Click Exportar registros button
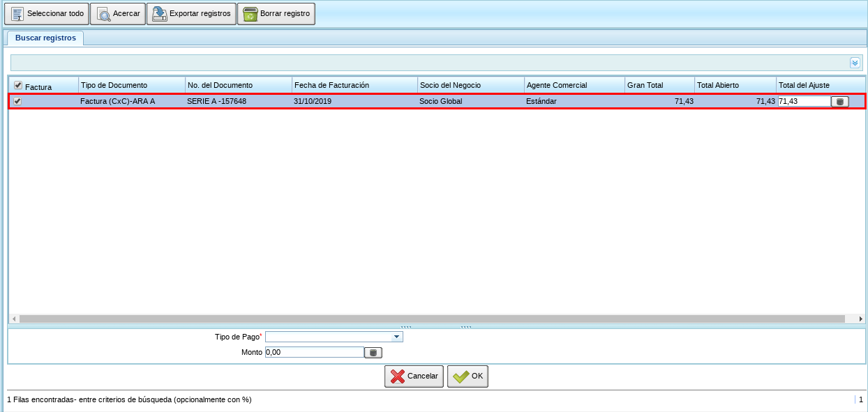Image resolution: width=868 pixels, height=412 pixels. point(191,14)
